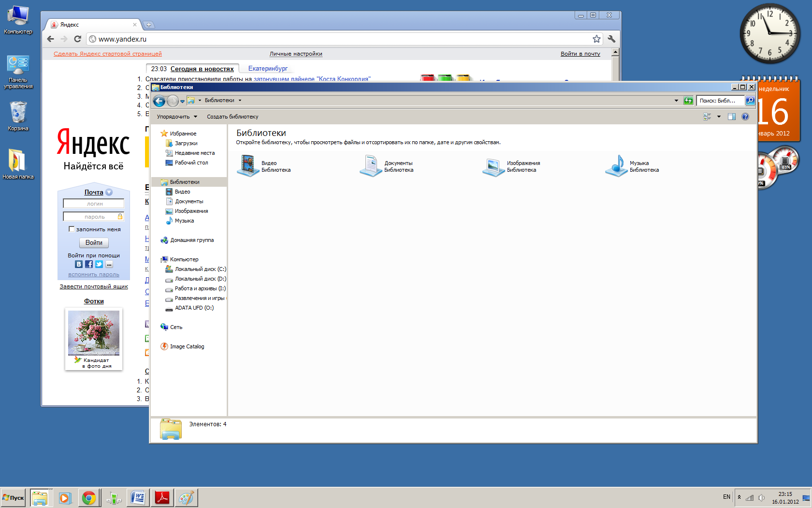Open Explorer help question mark
Viewport: 812px width, 508px height.
[x=745, y=117]
